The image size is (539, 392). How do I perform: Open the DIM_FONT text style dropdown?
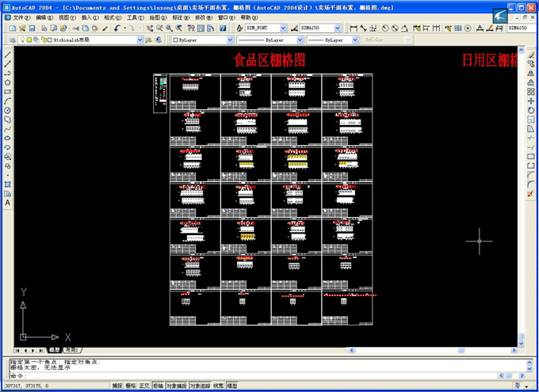(284, 28)
